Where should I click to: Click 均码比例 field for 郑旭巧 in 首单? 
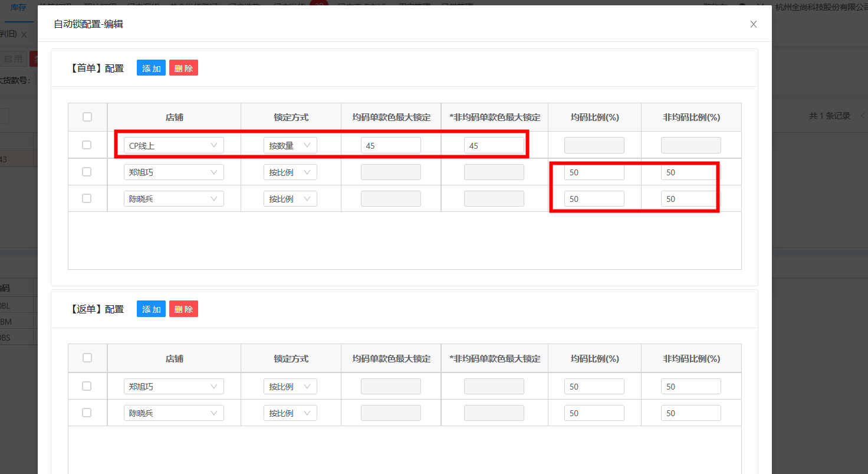[x=593, y=172]
